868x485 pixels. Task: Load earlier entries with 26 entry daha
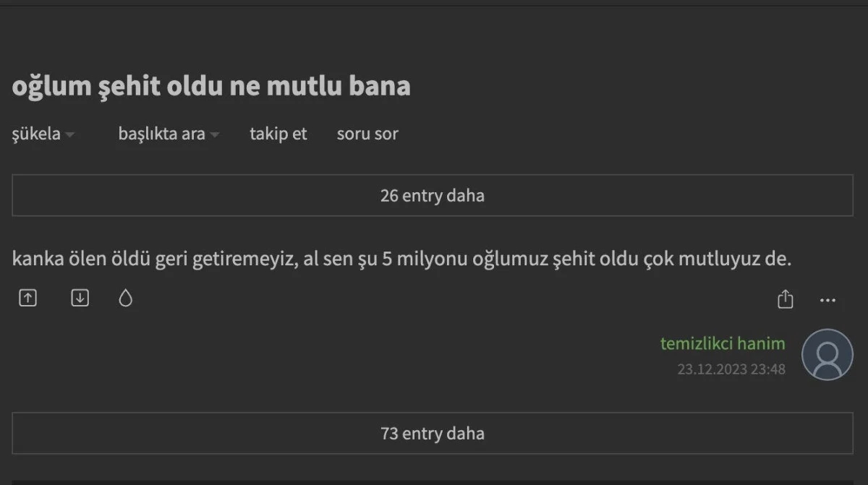click(433, 195)
